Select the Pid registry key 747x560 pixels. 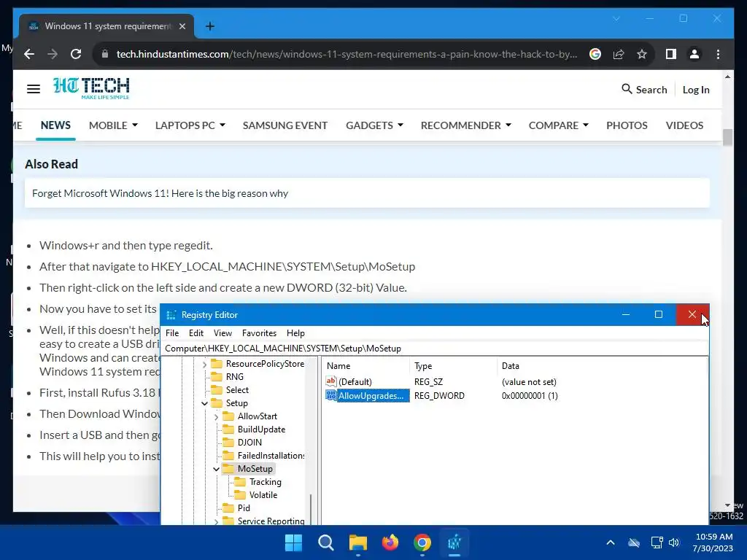click(x=244, y=508)
